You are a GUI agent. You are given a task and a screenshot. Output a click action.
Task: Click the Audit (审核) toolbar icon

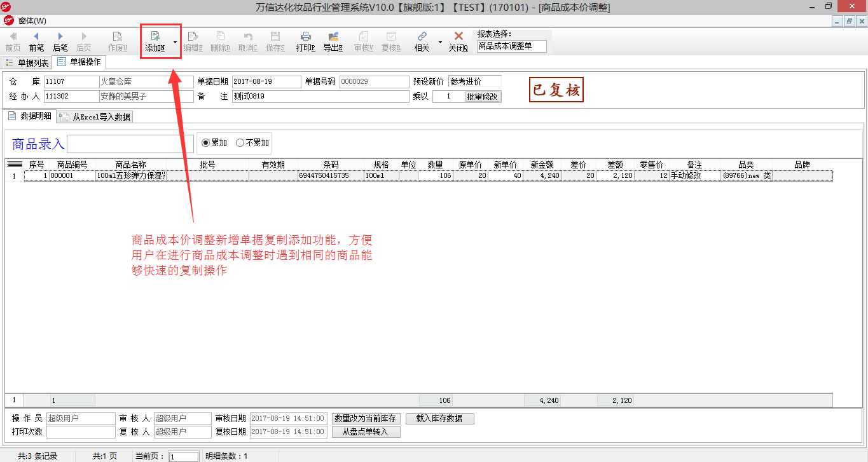pos(363,41)
